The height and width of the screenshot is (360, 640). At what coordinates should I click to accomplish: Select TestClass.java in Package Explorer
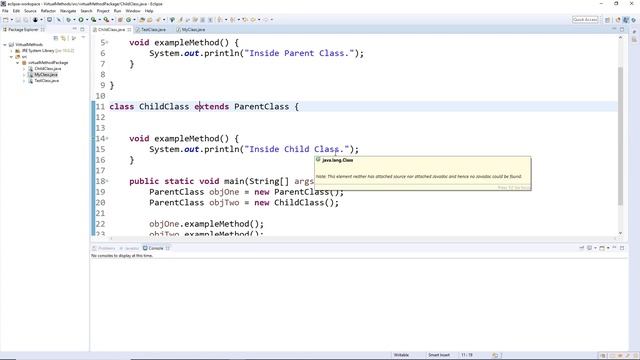click(47, 81)
